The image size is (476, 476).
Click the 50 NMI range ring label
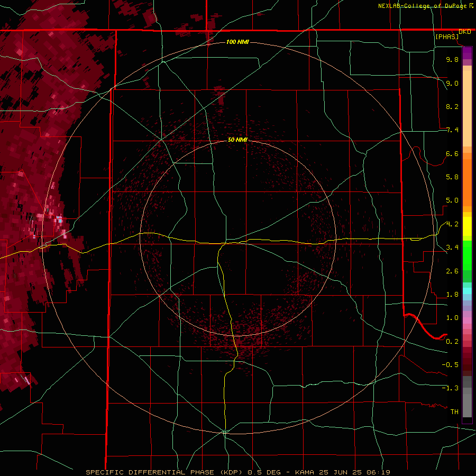237,140
